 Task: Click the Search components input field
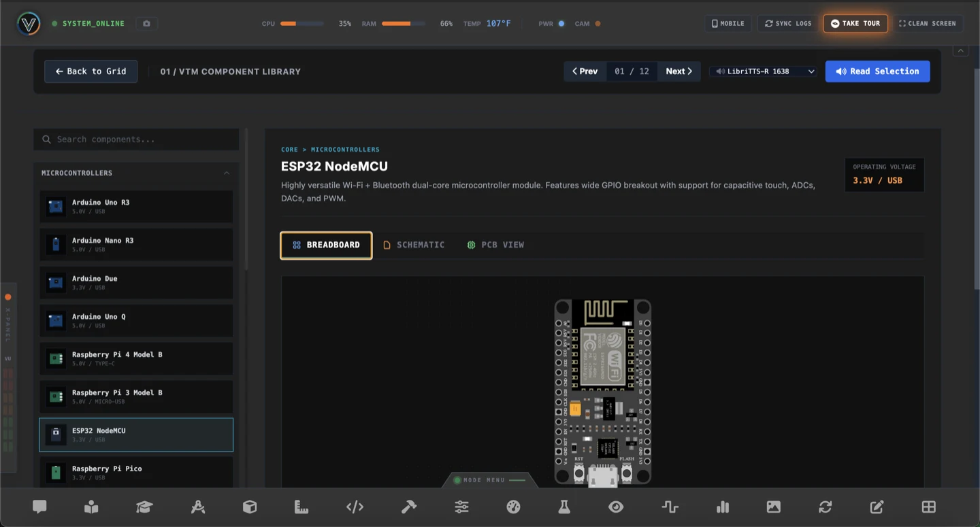[x=136, y=139]
